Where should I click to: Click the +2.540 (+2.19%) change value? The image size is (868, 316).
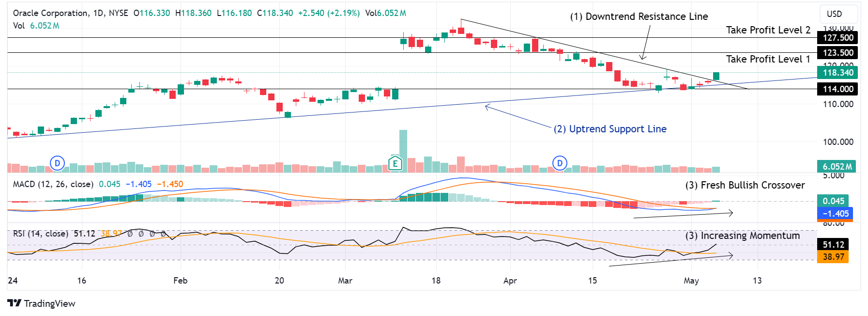pos(329,13)
